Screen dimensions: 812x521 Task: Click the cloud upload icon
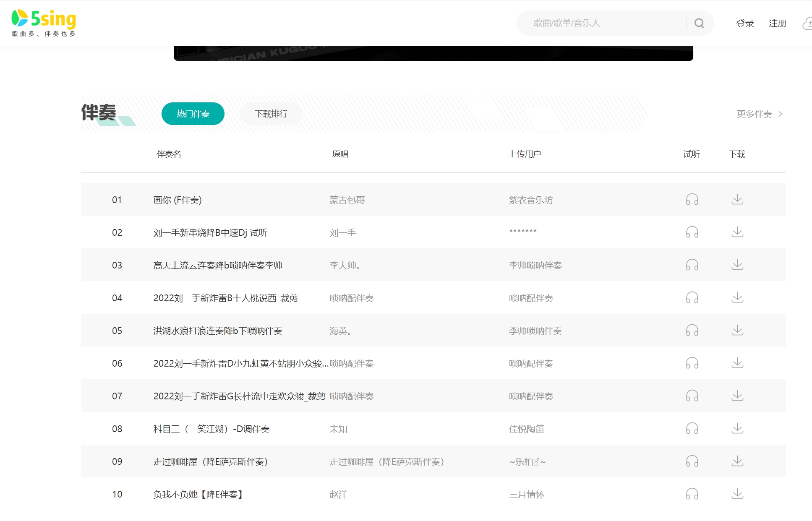tap(807, 23)
